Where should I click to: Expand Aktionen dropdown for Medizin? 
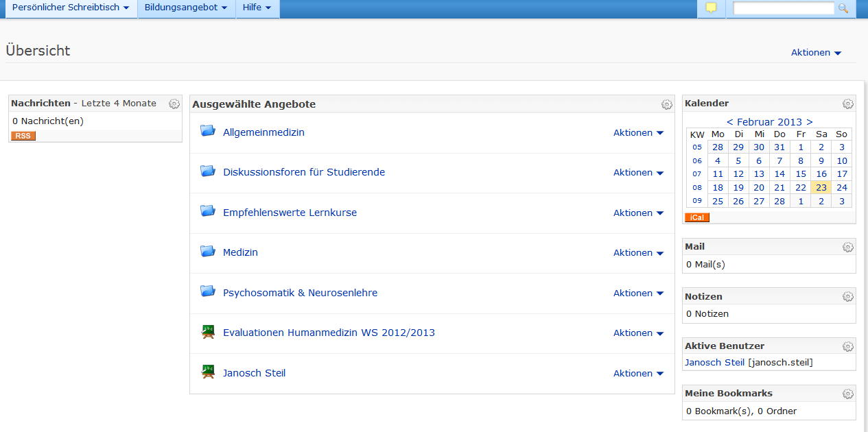(638, 253)
